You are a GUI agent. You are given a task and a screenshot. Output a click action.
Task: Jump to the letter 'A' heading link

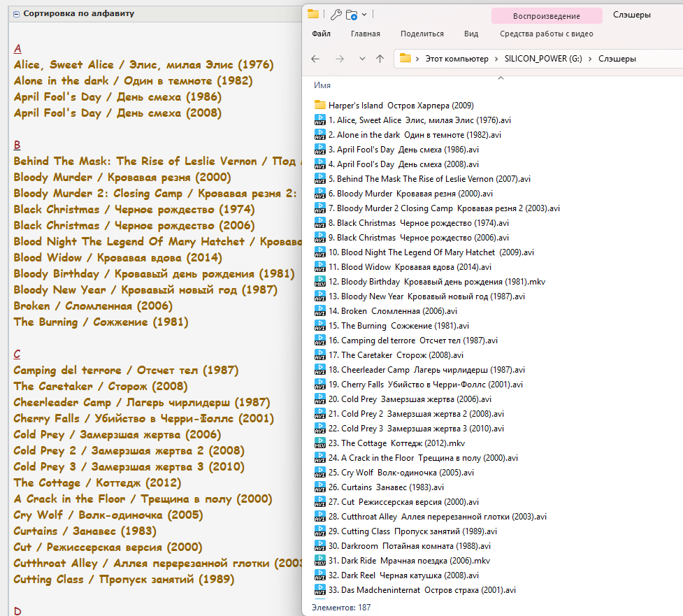(17, 48)
